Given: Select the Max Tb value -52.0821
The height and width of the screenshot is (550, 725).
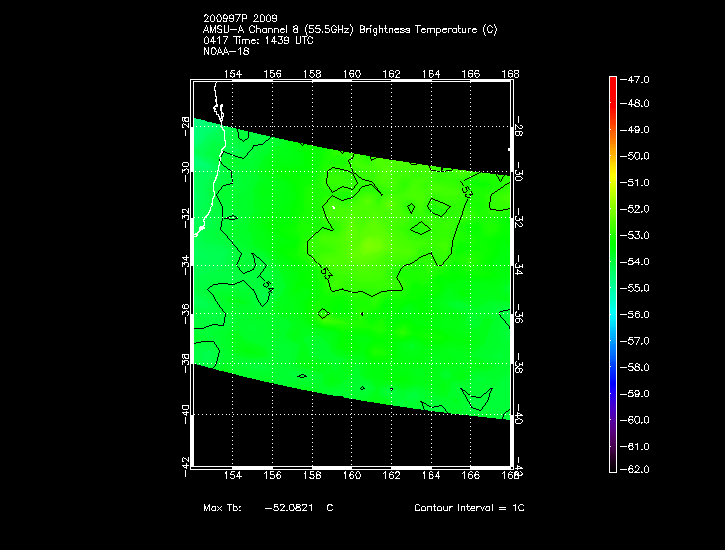Looking at the screenshot, I should click(287, 508).
